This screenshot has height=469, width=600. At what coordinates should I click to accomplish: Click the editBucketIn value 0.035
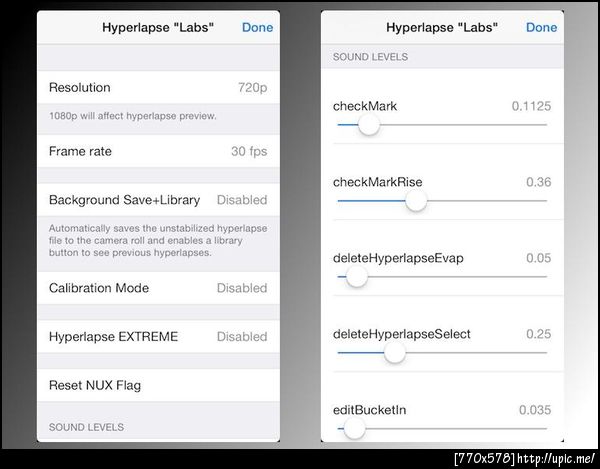coord(535,410)
